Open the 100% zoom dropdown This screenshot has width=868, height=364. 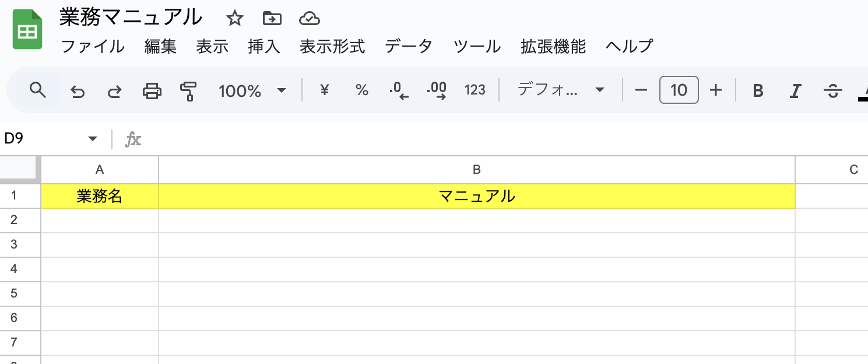[252, 90]
